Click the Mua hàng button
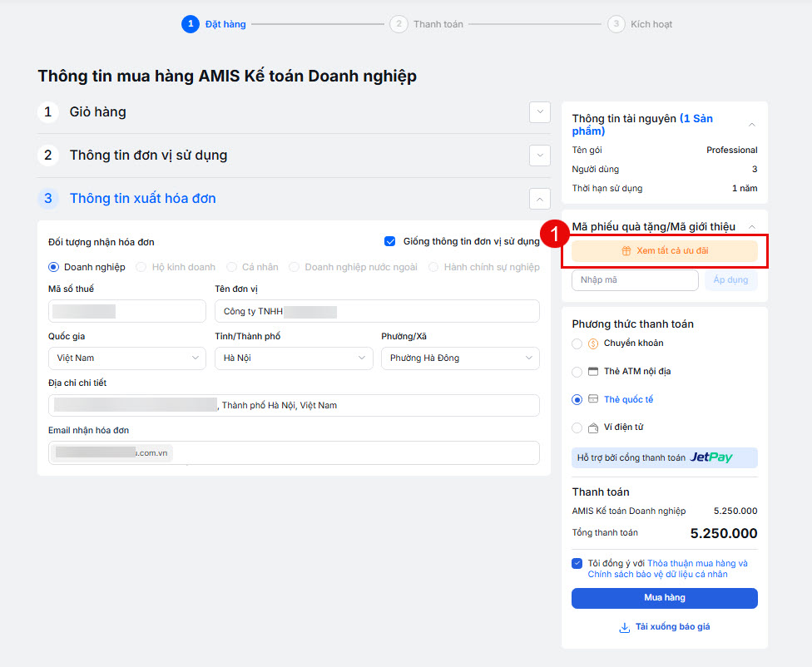812x667 pixels. click(665, 598)
